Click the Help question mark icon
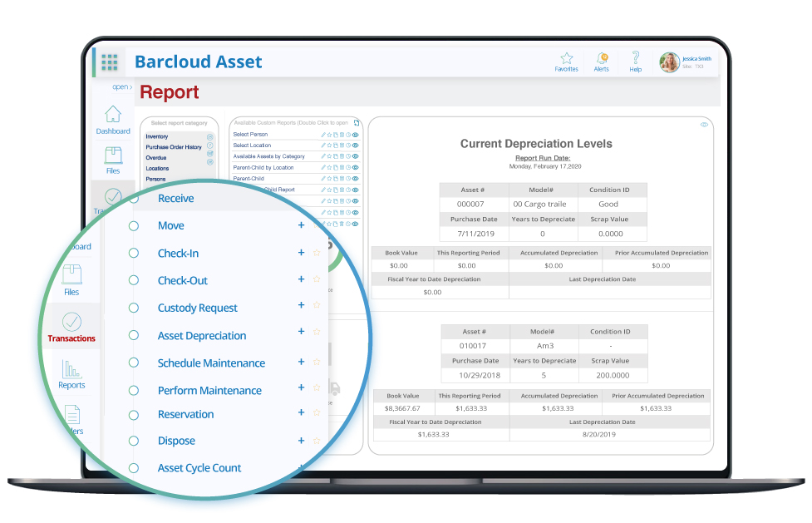 click(x=636, y=57)
